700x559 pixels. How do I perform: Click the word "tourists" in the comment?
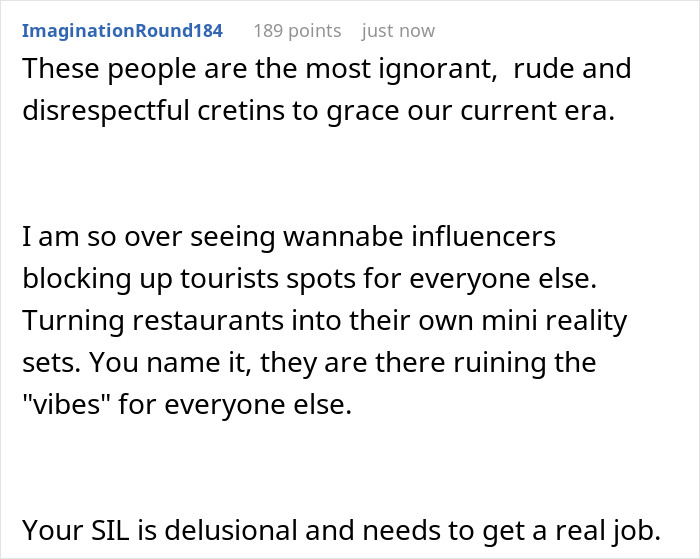coord(229,279)
